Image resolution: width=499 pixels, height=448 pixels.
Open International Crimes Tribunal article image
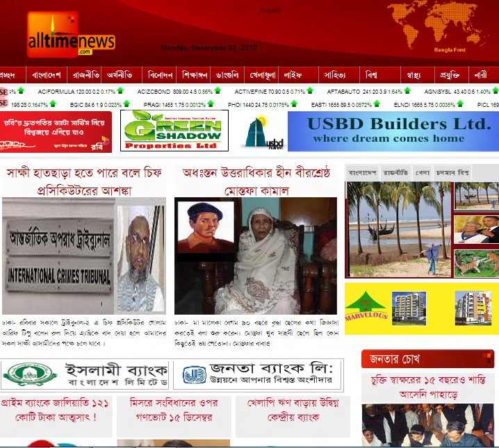point(84,256)
